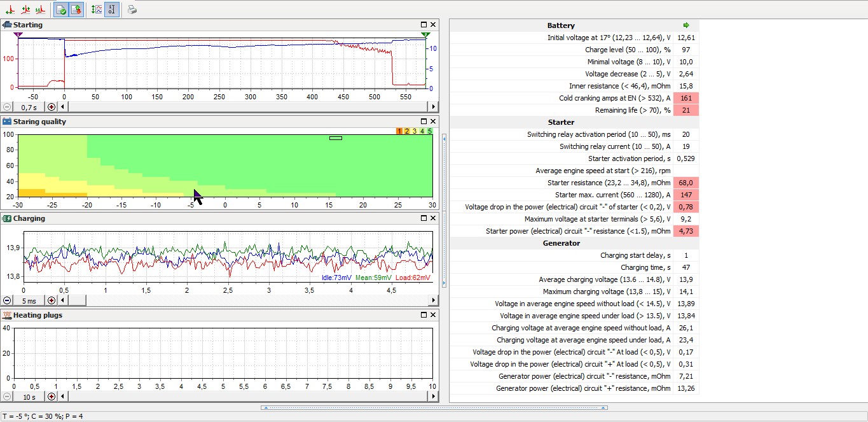Click the small rectangle marker in Staring quality
The height and width of the screenshot is (422, 868).
tap(336, 137)
